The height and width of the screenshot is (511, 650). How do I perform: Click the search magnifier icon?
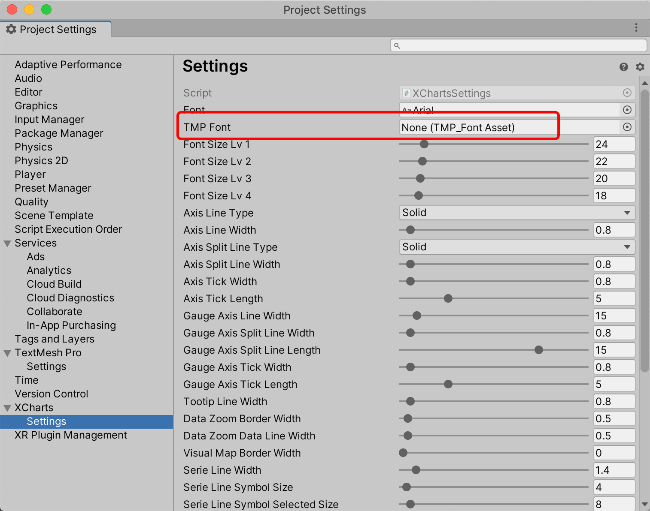(x=397, y=46)
